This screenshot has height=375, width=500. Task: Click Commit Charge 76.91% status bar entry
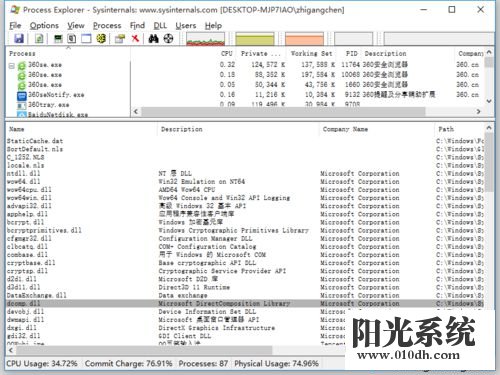128,364
